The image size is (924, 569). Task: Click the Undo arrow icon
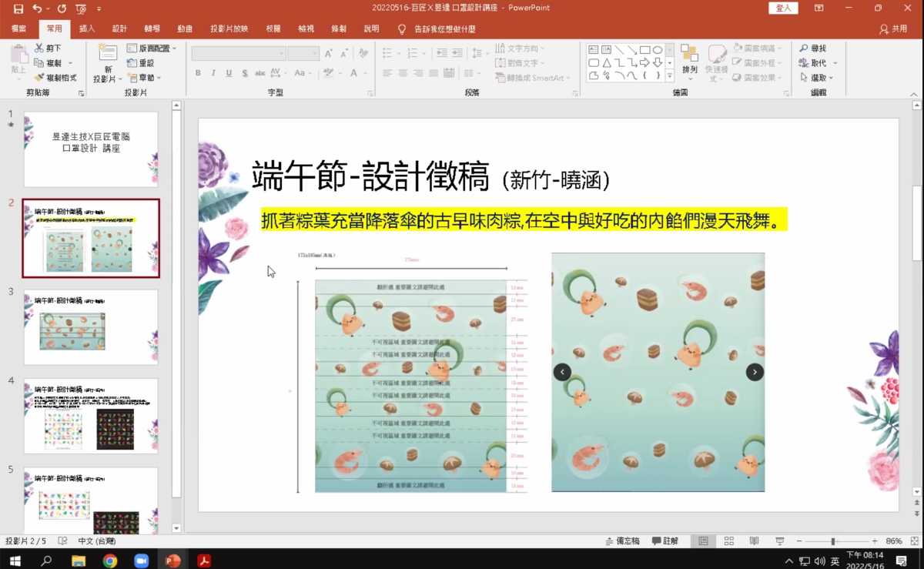[37, 8]
